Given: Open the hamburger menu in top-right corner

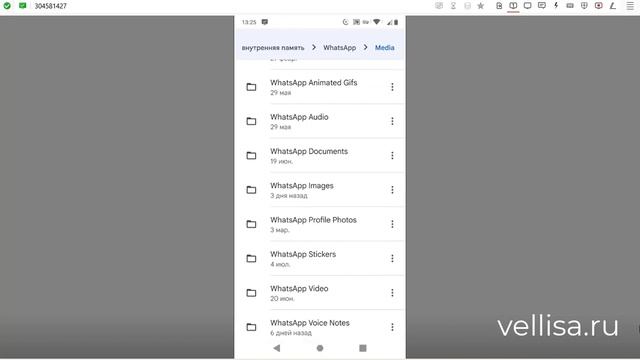Looking at the screenshot, I should 630,6.
